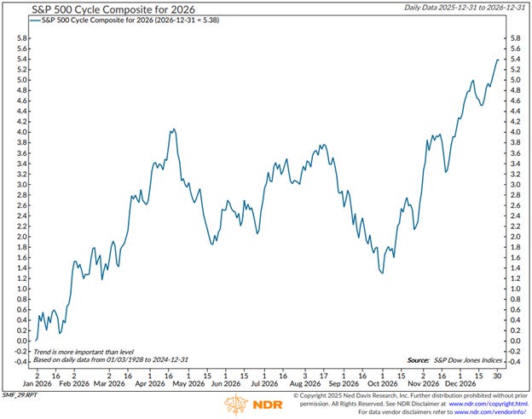Screen dimensions: 532x419
Task: Click the '30' tick at the x-axis end
Action: tap(497, 376)
